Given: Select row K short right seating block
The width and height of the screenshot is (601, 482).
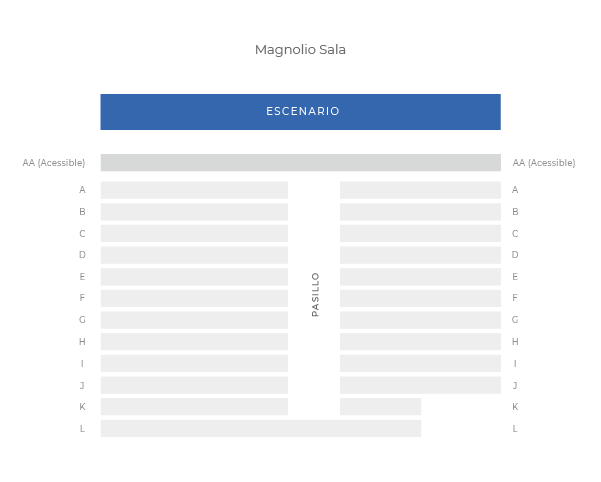Looking at the screenshot, I should (380, 407).
